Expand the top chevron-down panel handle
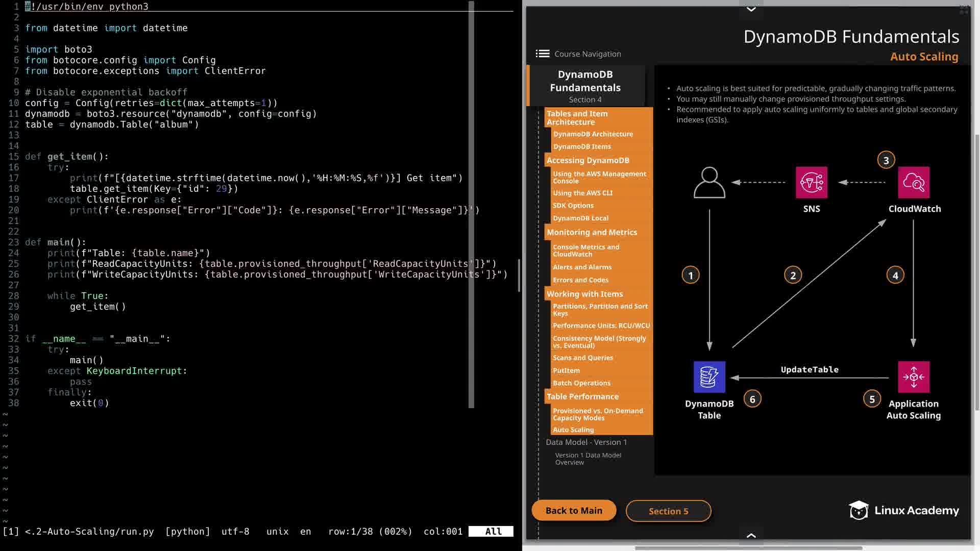The width and height of the screenshot is (980, 551). pos(751,9)
